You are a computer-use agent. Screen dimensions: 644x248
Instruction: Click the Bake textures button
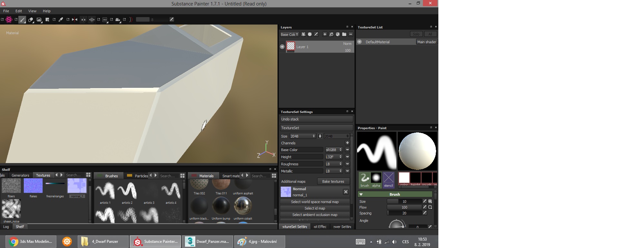click(x=333, y=181)
